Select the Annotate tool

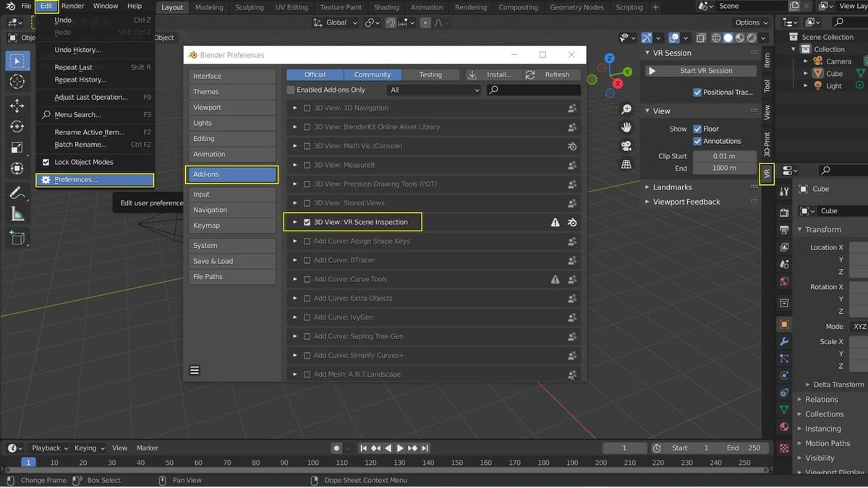tap(17, 194)
